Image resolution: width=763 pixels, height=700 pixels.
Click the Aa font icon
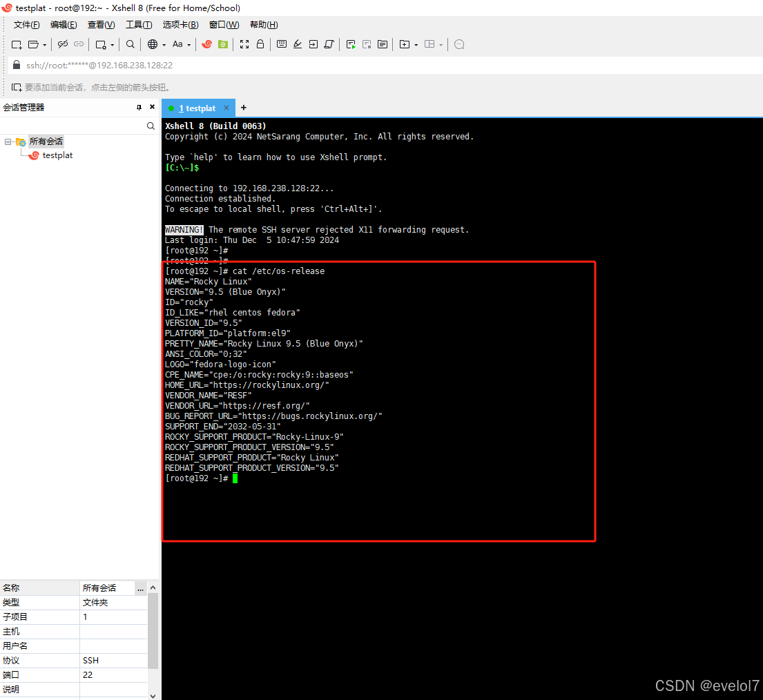click(177, 44)
